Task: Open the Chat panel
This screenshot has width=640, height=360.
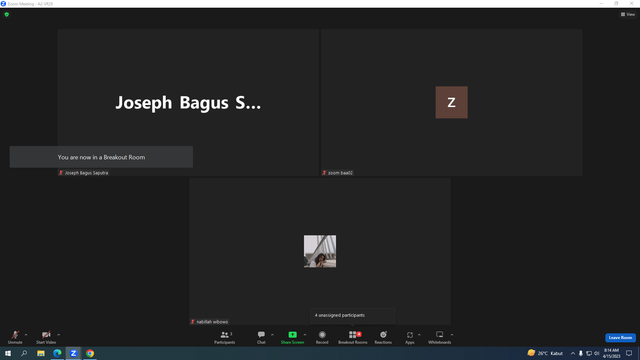Action: [261, 337]
